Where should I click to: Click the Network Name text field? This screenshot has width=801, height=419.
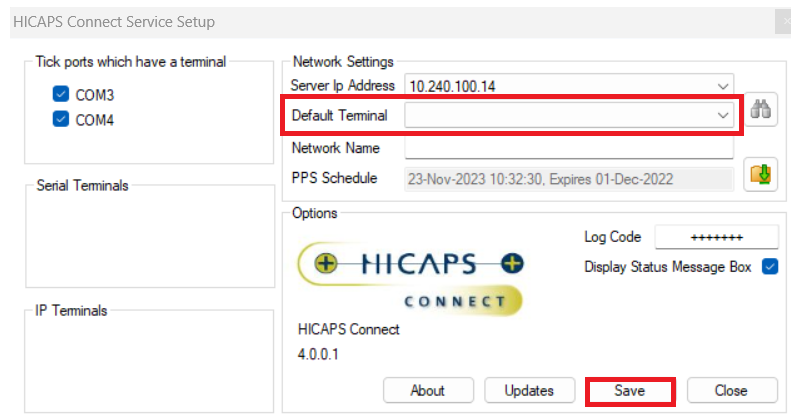point(568,148)
